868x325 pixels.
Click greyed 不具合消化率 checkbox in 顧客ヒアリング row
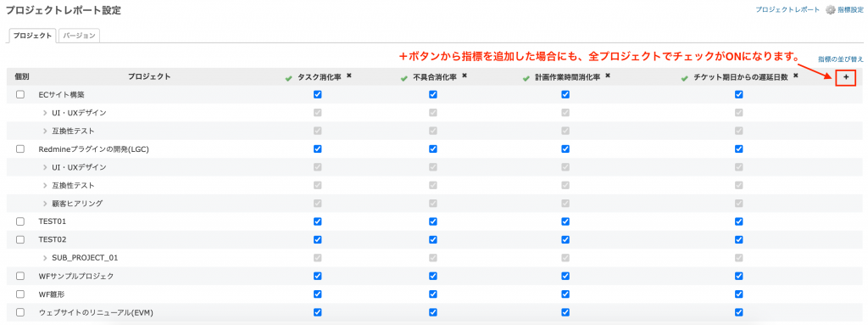pyautogui.click(x=433, y=204)
